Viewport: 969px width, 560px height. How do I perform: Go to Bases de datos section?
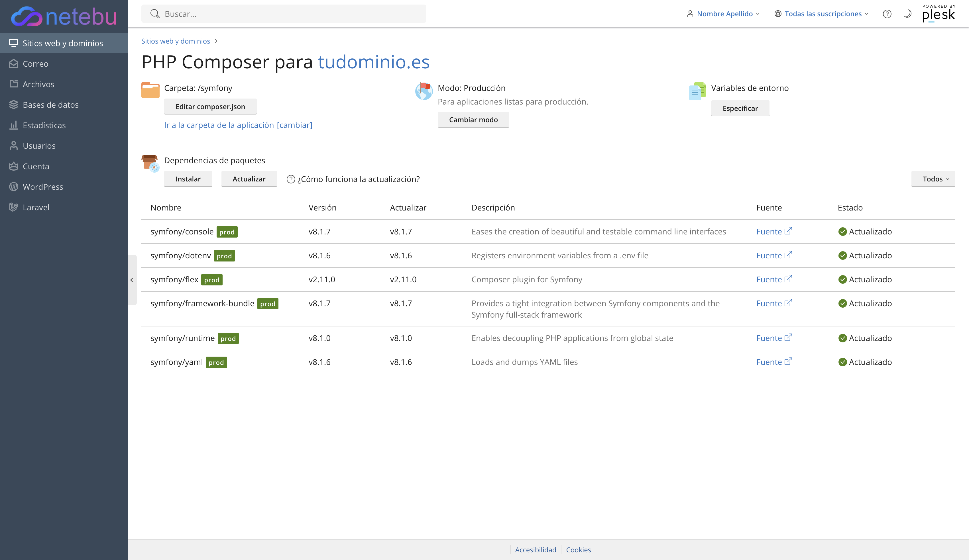click(x=64, y=105)
